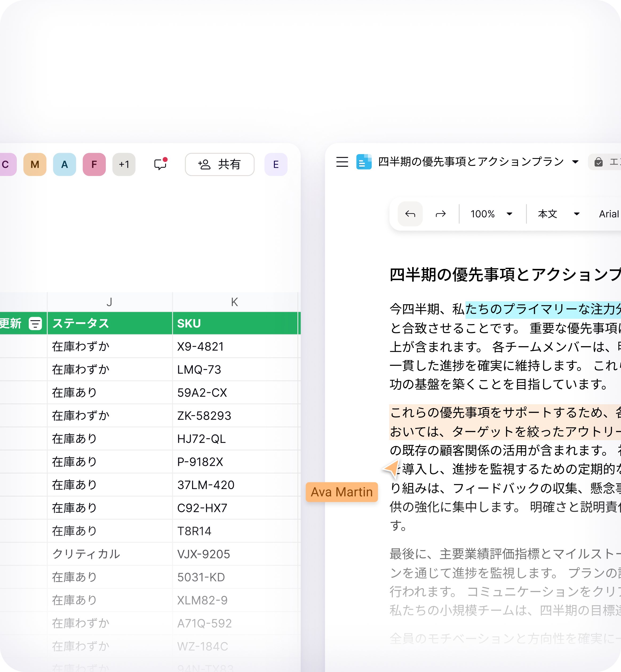Select the cell containing WZ-184C

[x=235, y=646]
